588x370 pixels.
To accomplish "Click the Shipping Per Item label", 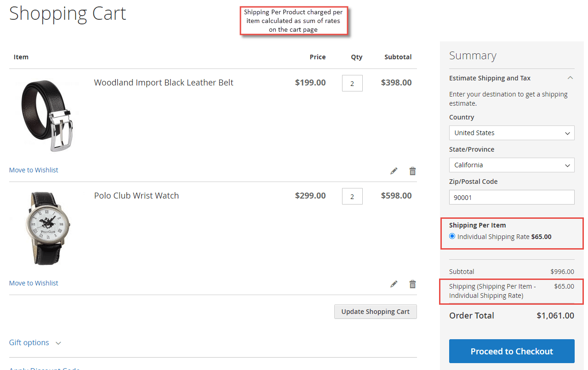I will pyautogui.click(x=477, y=225).
